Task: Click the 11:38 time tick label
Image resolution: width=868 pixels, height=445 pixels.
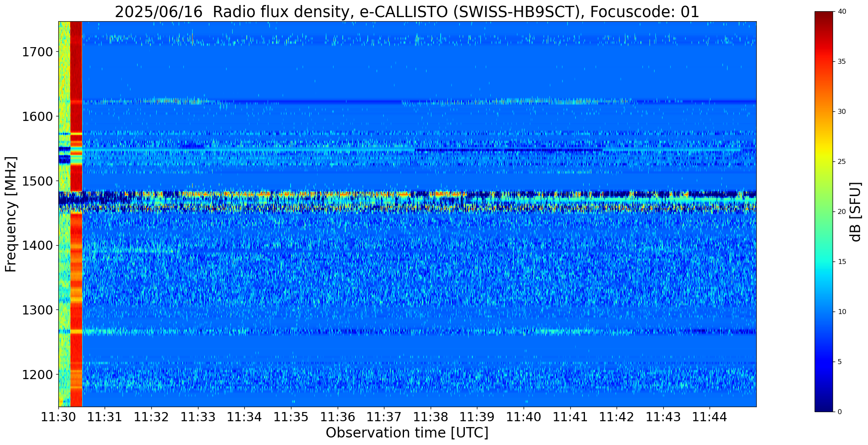Action: click(x=431, y=417)
